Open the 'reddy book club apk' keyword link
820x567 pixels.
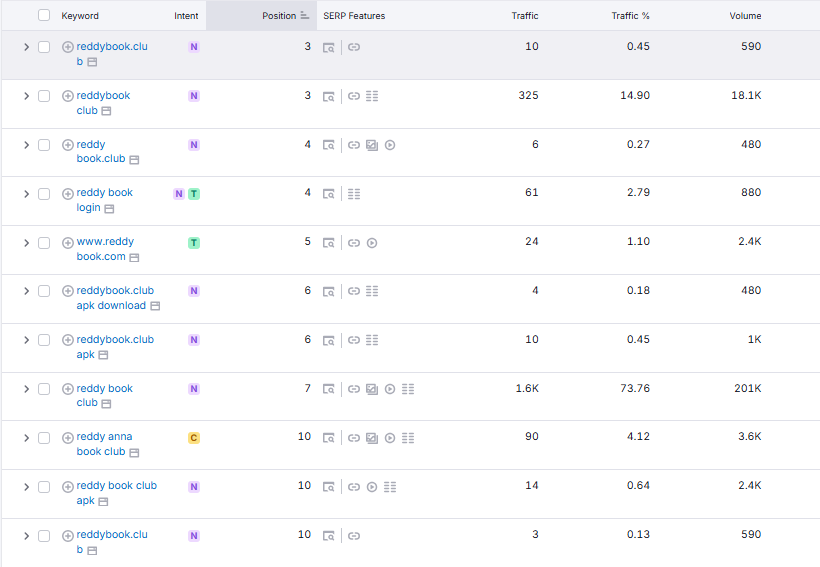point(117,493)
